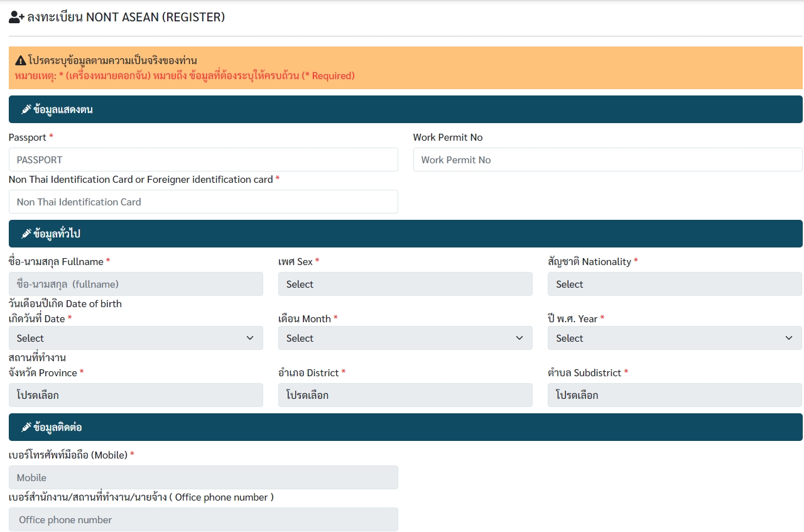Click the warning triangle icon in orange banner
The image size is (804, 532).
click(21, 61)
